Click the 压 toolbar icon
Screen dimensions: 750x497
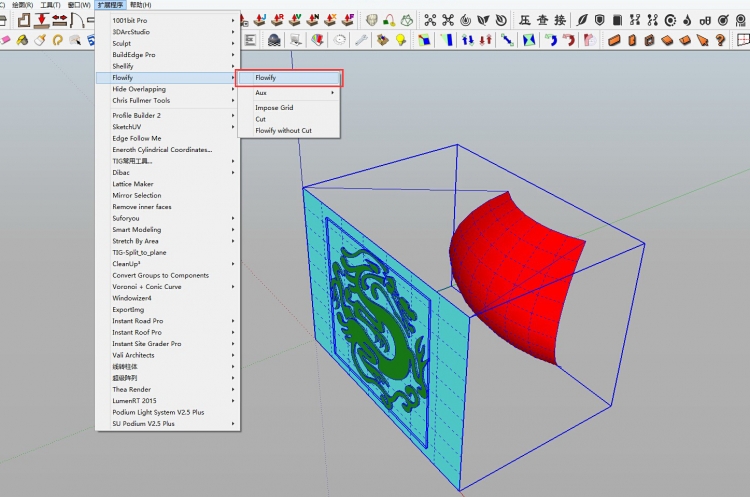click(x=525, y=20)
